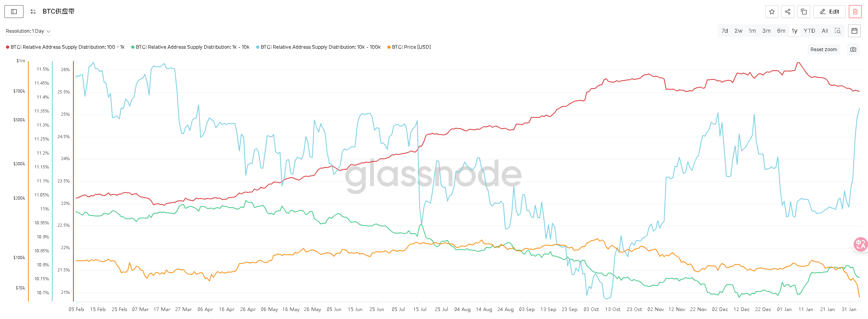
Task: Open the translate floating widget
Action: (860, 244)
